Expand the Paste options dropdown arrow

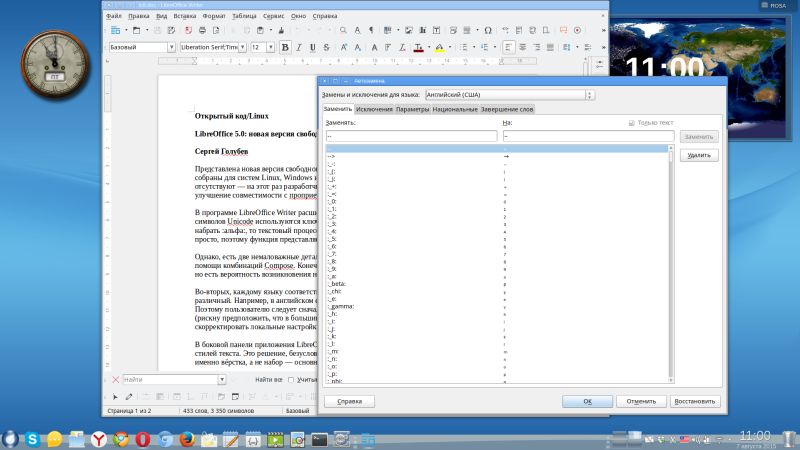[270, 31]
